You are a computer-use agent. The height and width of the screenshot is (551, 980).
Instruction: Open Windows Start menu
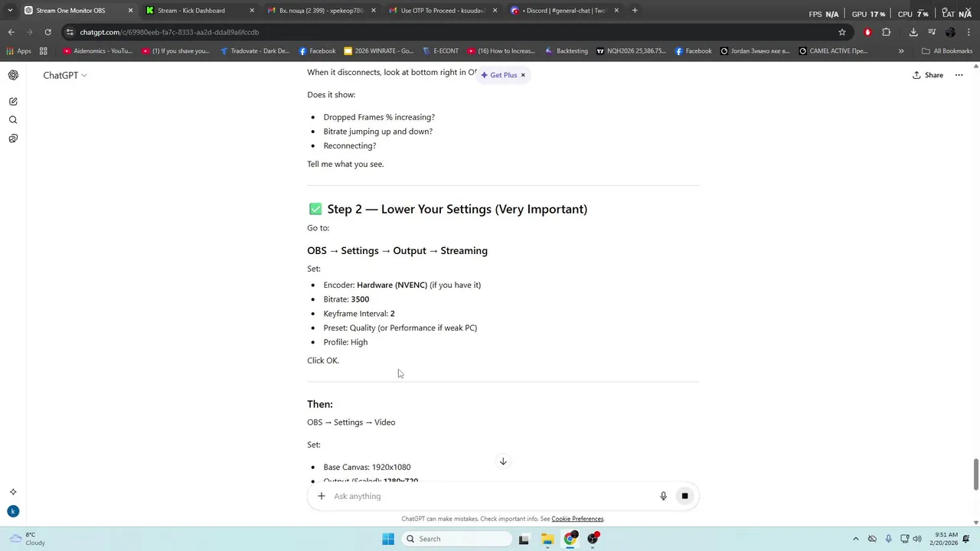pos(388,539)
